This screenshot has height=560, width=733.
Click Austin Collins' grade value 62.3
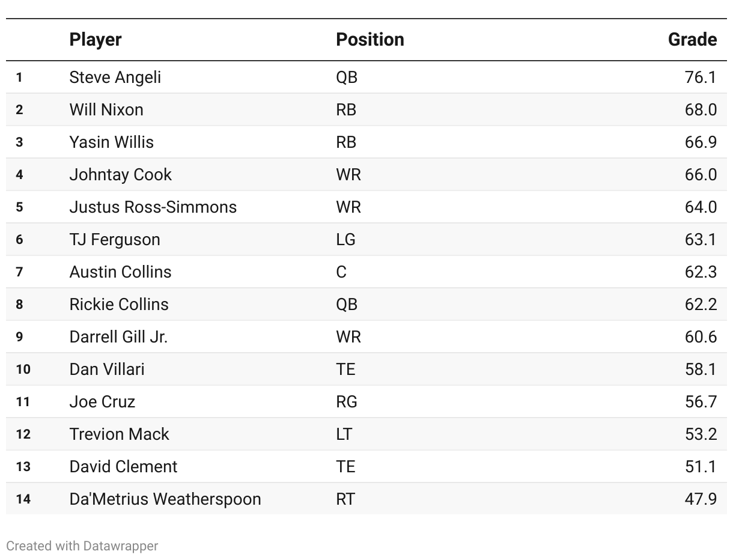[x=701, y=272]
